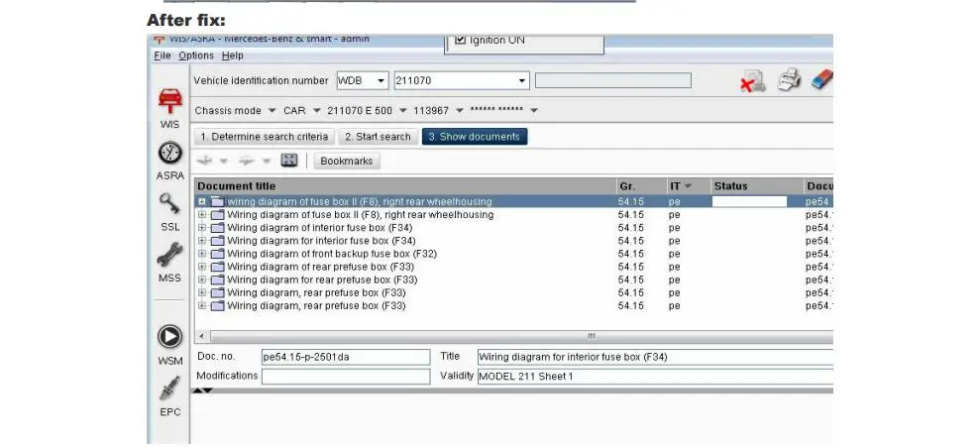Select 'Wiring diagram of front backup fuse box (F32)'
980x448 pixels.
[x=332, y=255]
